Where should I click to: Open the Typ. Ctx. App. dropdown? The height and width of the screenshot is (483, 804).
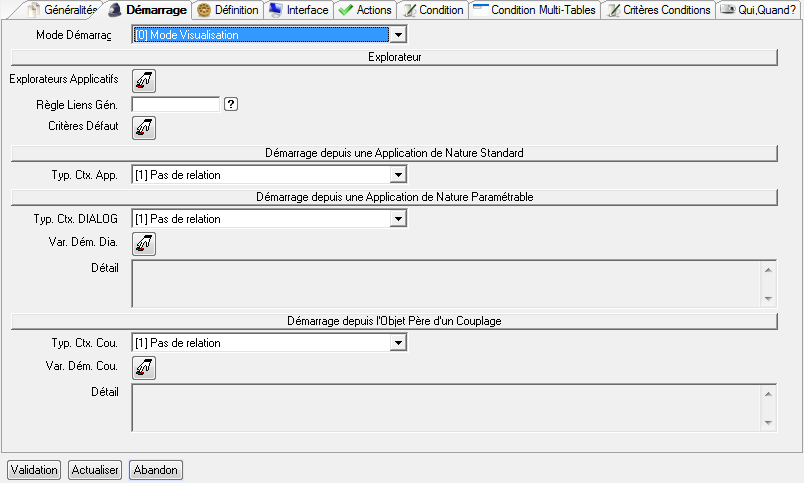pos(398,175)
